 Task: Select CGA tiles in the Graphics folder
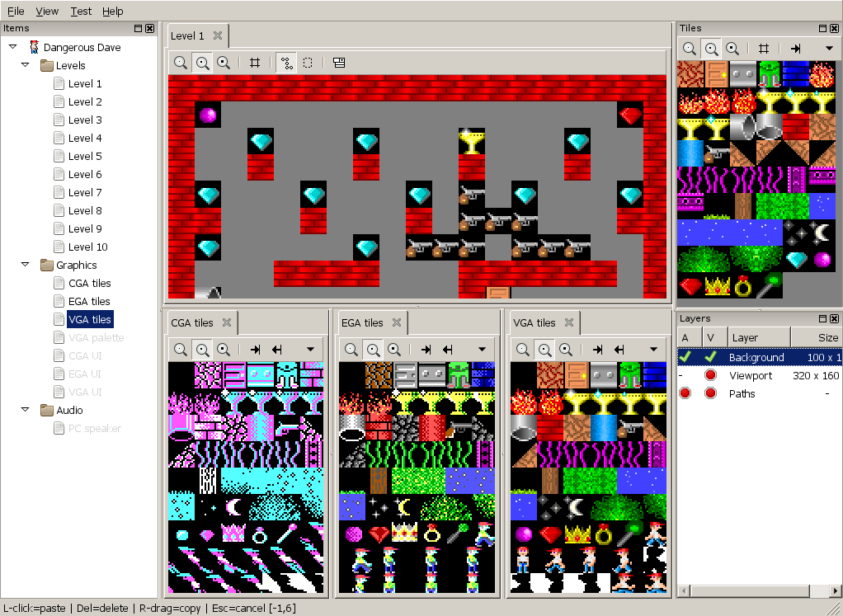[89, 283]
